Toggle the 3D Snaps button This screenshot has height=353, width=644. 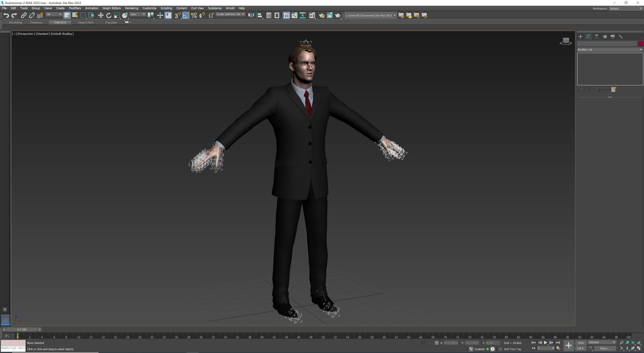pyautogui.click(x=177, y=15)
